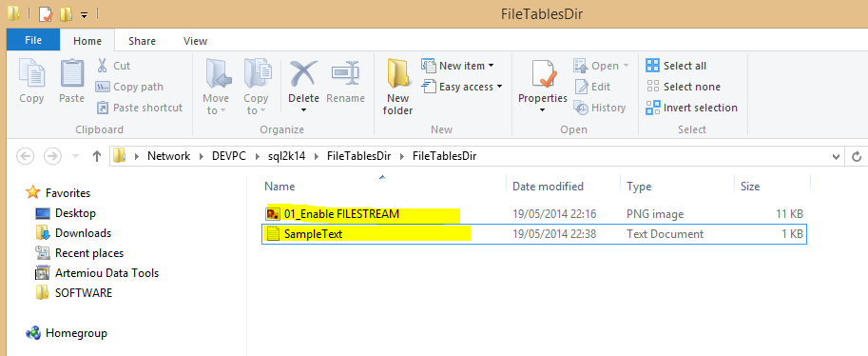Open the Properties icon in the ribbon
The image size is (868, 356).
coord(543,73)
